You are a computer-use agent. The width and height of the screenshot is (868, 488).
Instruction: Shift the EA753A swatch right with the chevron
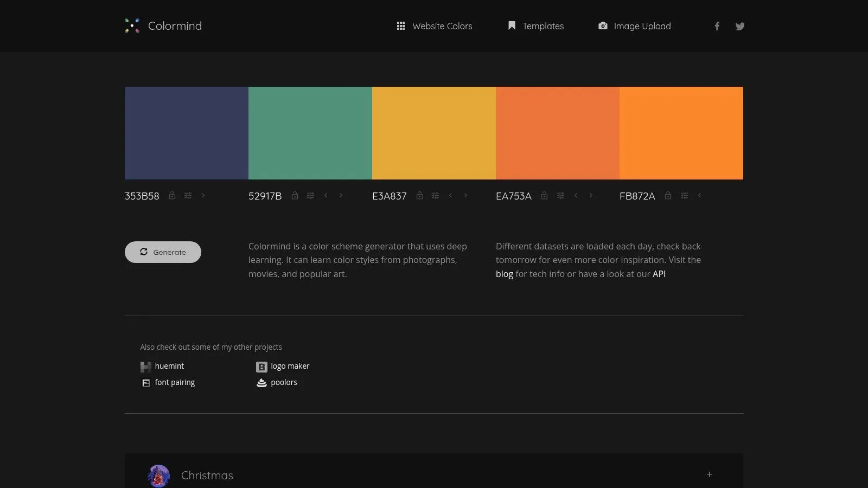pyautogui.click(x=590, y=196)
